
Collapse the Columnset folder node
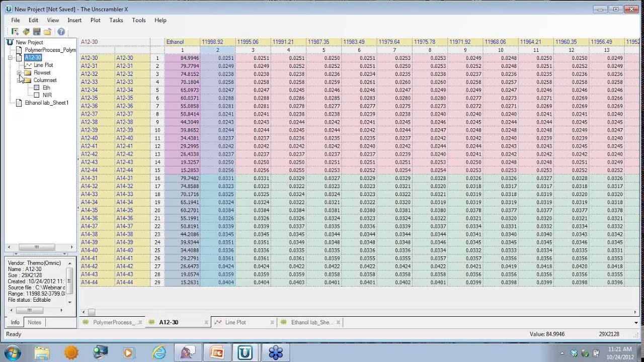(x=19, y=80)
